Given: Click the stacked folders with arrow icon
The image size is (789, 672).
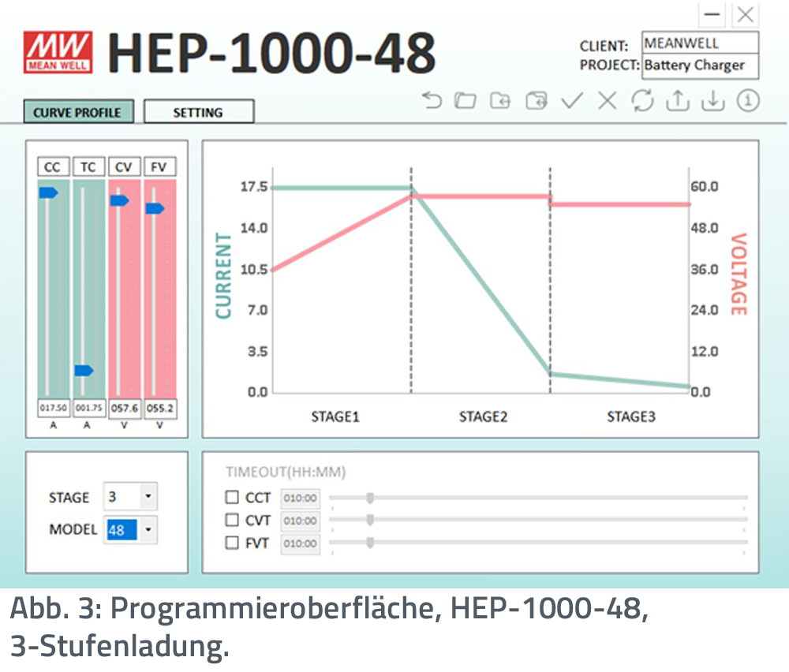Looking at the screenshot, I should click(537, 101).
